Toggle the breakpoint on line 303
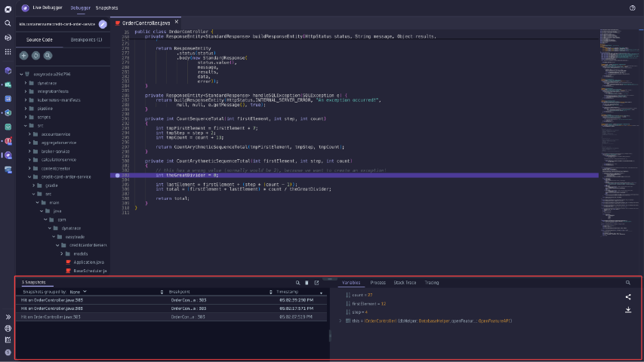This screenshot has height=362, width=644. coord(117,174)
